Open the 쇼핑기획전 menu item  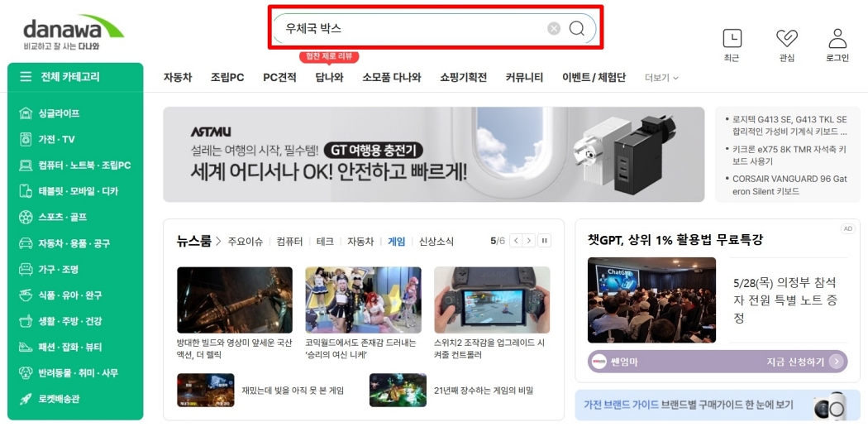(463, 78)
